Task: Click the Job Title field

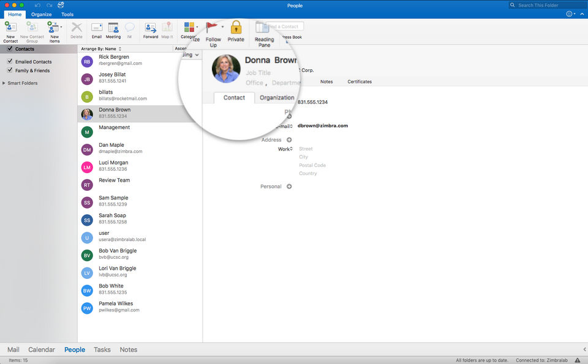Action: coord(258,73)
